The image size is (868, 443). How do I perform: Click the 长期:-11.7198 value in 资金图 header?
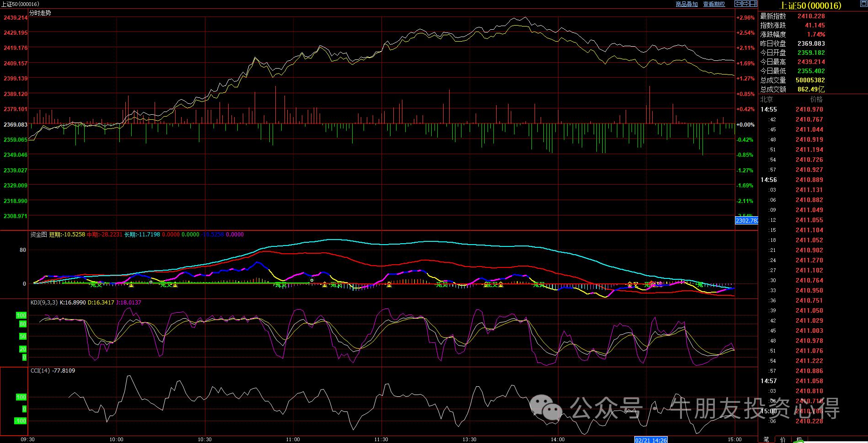point(142,235)
